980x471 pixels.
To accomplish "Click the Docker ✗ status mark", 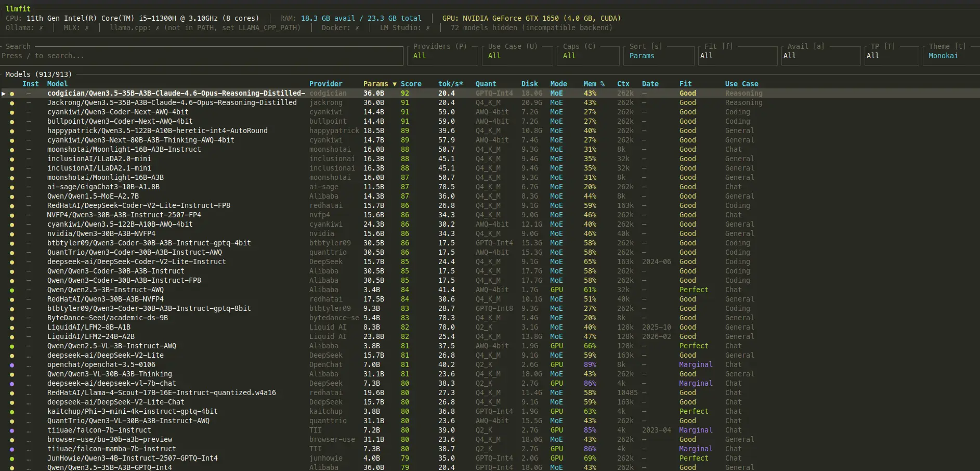I will (357, 28).
